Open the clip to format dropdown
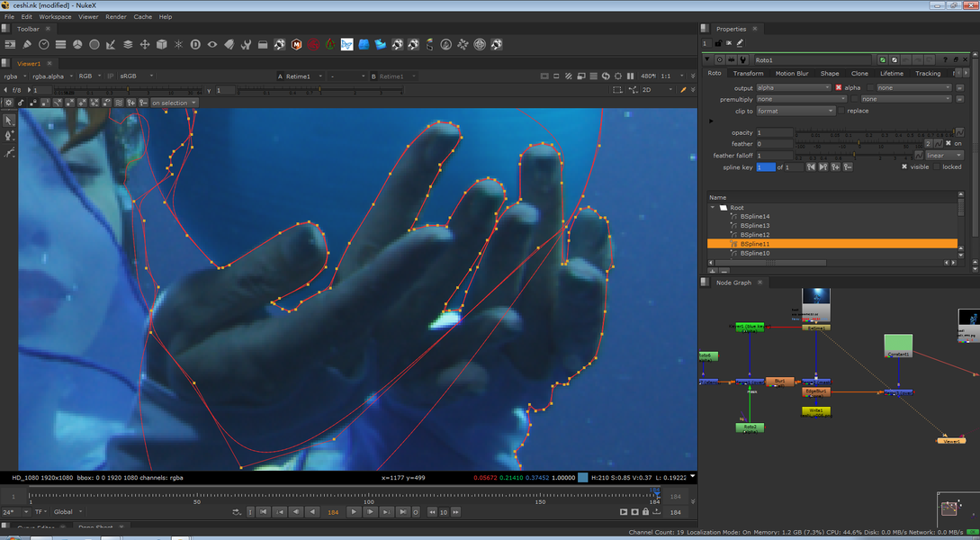 click(x=796, y=111)
